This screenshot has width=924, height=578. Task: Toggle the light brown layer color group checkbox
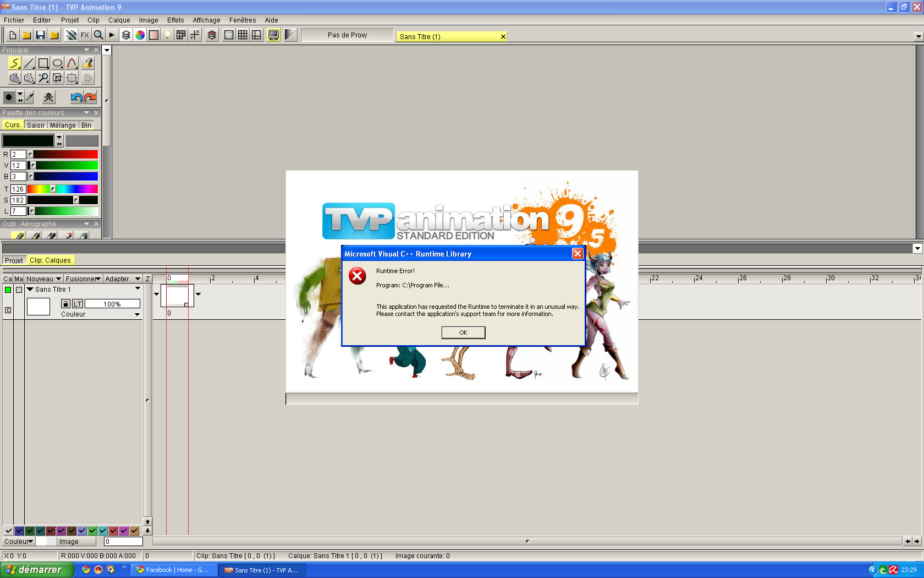click(134, 531)
